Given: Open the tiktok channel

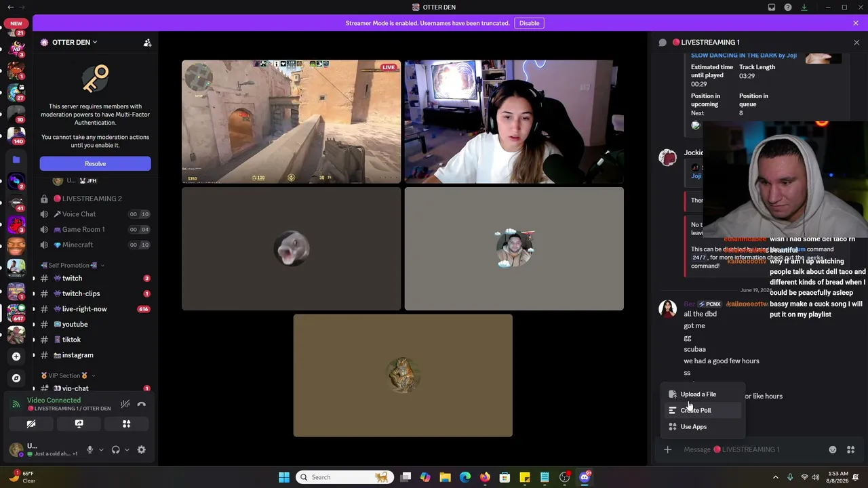Looking at the screenshot, I should (95, 340).
